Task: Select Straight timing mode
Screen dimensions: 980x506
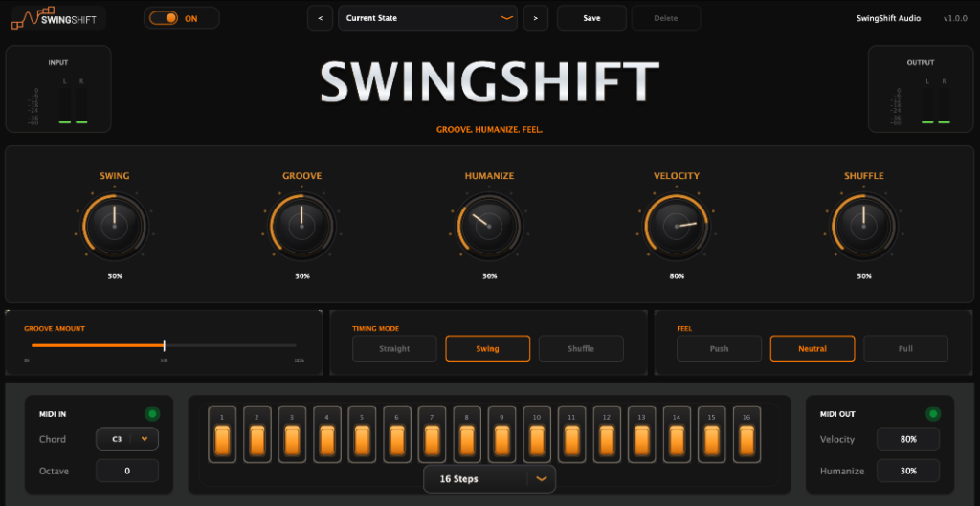Action: click(394, 348)
